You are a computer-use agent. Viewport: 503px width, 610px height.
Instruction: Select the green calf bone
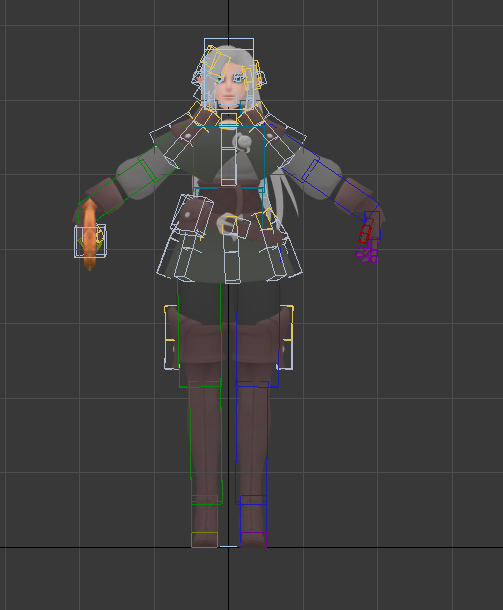point(206,442)
